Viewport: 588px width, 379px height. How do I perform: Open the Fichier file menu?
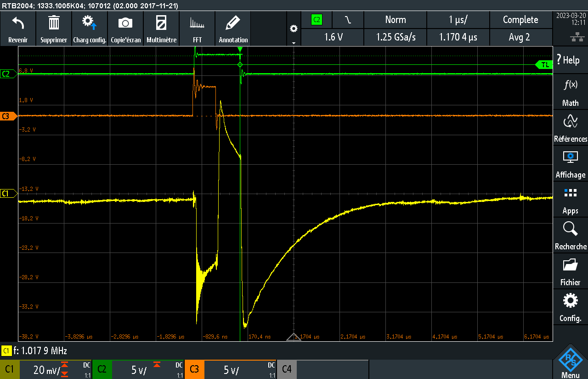(x=570, y=271)
